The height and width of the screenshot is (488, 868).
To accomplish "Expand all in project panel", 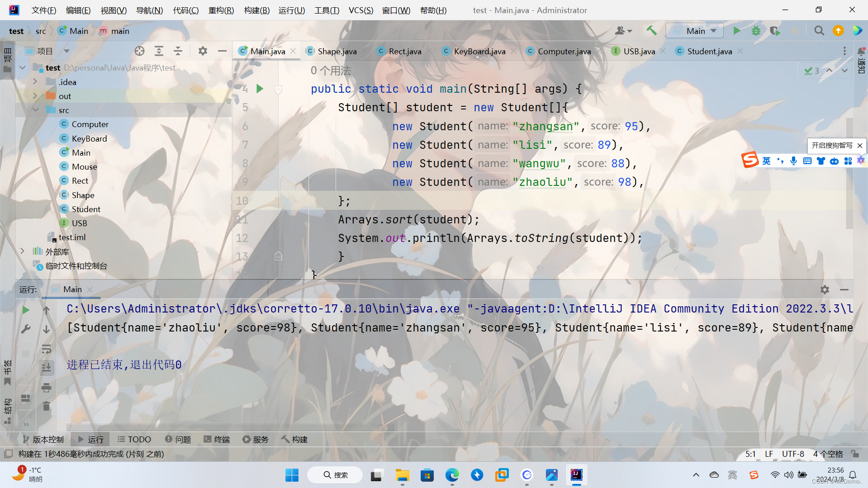I will 159,51.
